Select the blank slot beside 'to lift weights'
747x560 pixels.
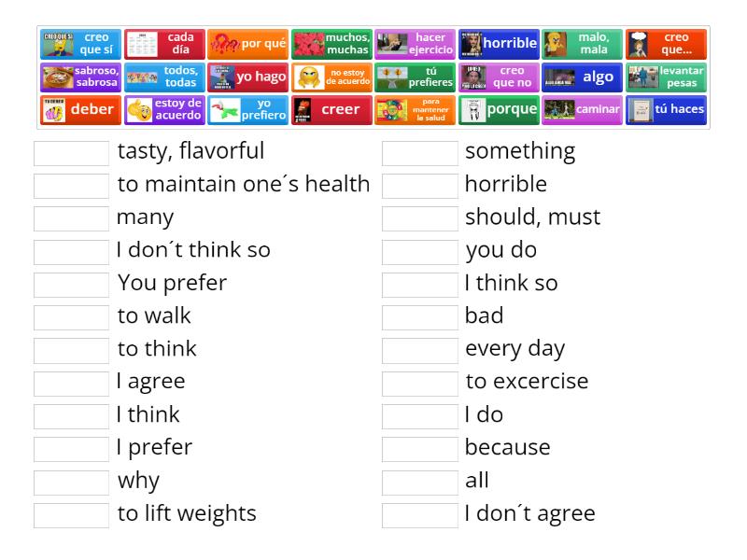point(71,515)
